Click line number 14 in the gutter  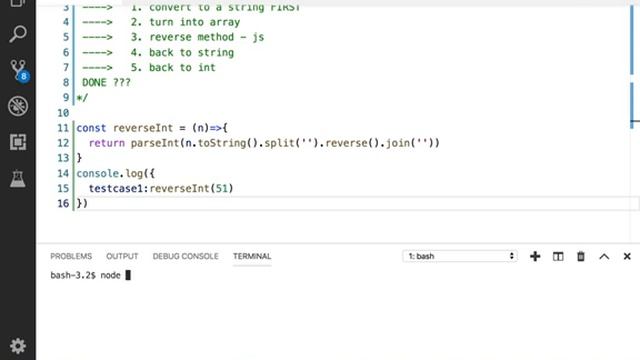point(63,173)
